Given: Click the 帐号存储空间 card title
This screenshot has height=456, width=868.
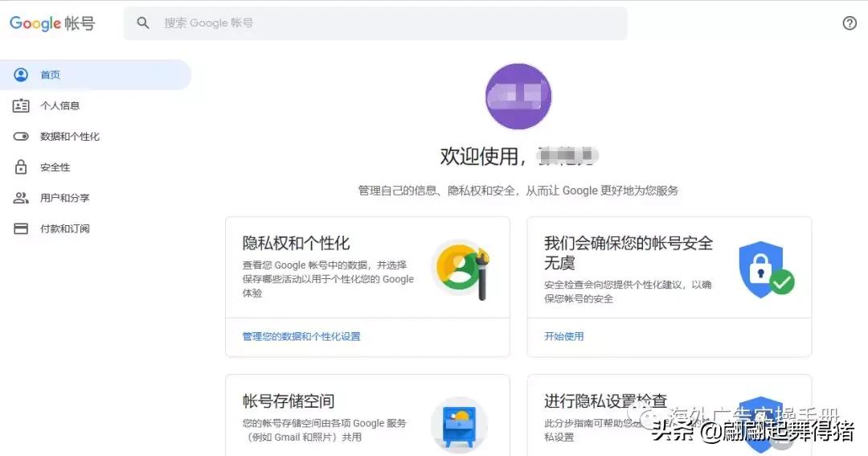Looking at the screenshot, I should coord(289,401).
